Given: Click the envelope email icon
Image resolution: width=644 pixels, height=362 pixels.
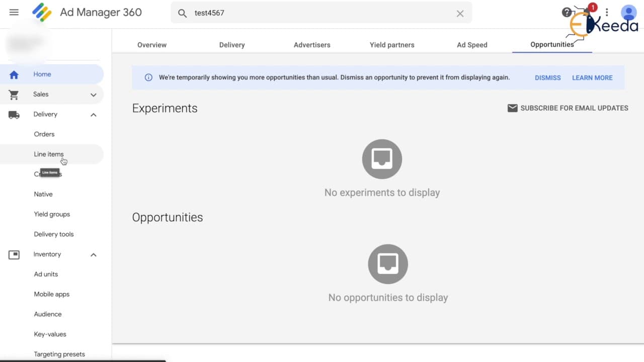Looking at the screenshot, I should (x=512, y=108).
